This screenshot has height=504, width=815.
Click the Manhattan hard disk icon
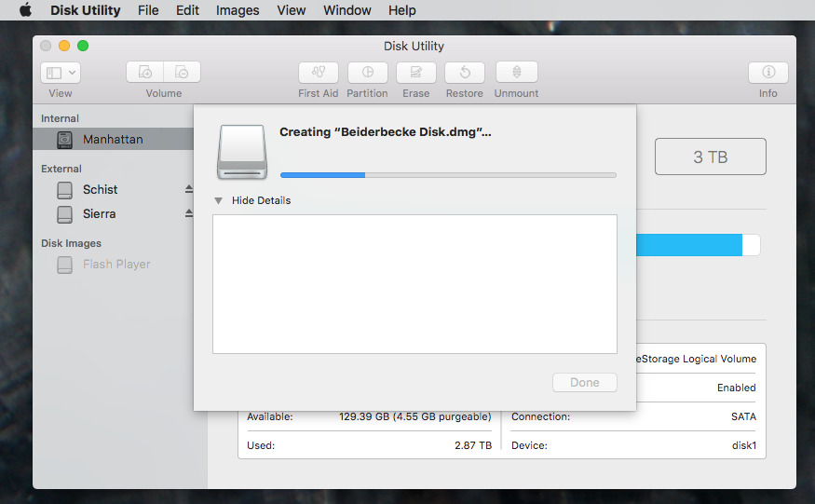pos(64,140)
